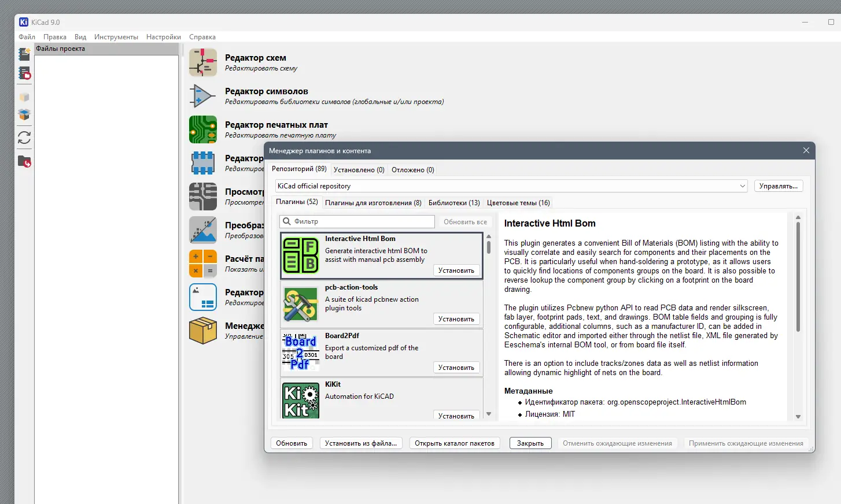Install the KiKit plugin
The image size is (841, 504).
[456, 415]
